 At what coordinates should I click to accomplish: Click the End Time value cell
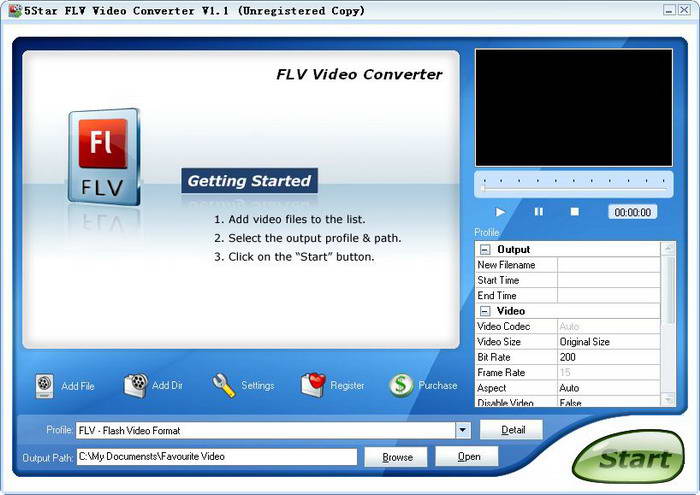point(608,295)
